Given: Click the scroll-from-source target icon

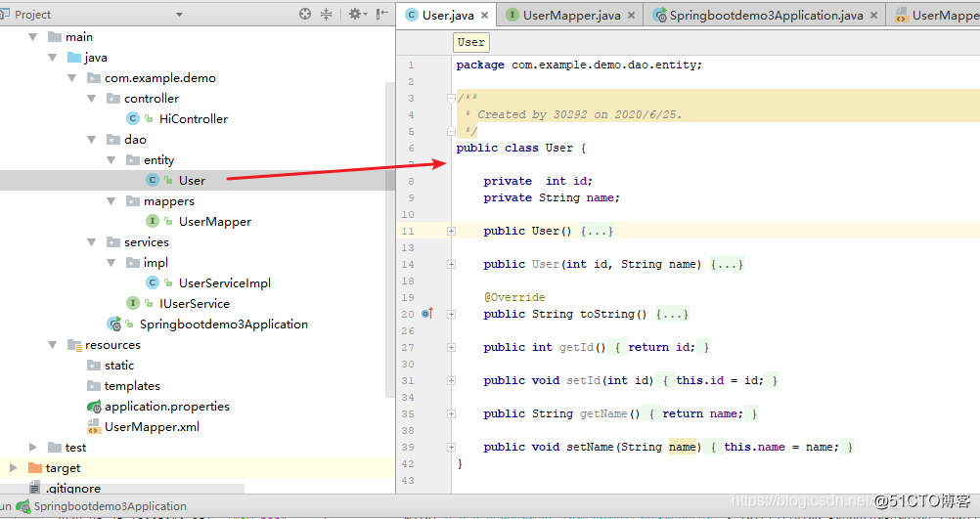Looking at the screenshot, I should (x=305, y=14).
